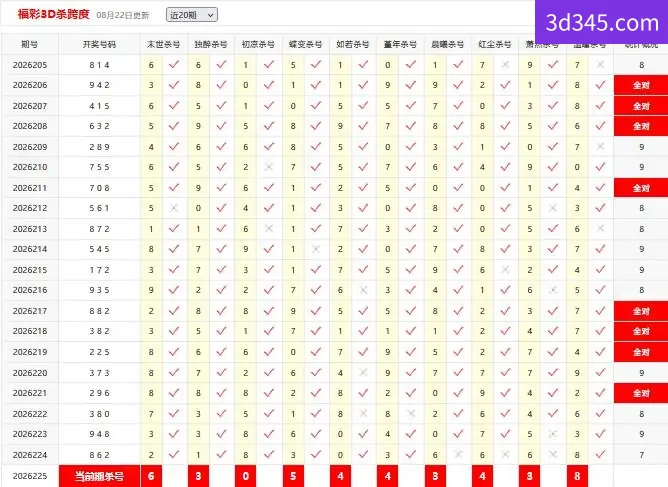The height and width of the screenshot is (487, 668).
Task: Click the 全对 badge for period 2026206
Action: click(x=641, y=85)
